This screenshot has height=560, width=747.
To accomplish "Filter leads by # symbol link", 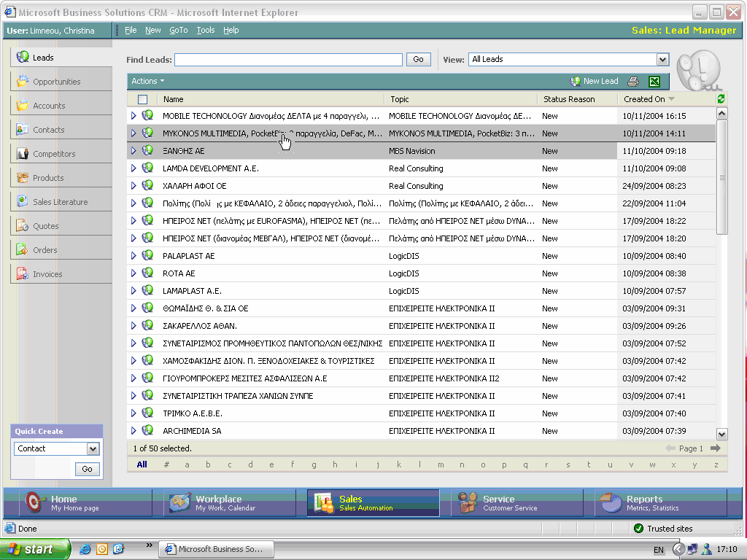I will coord(166,464).
